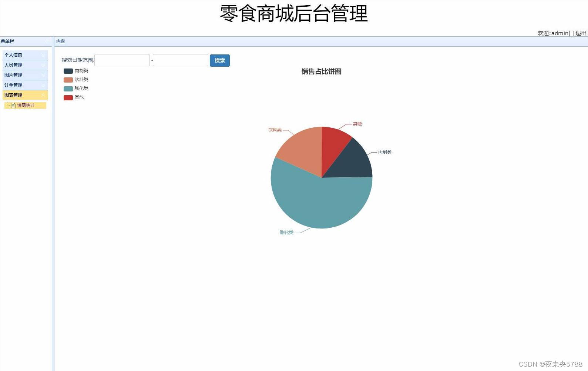Open the 饼图统计 tree item

coord(26,106)
